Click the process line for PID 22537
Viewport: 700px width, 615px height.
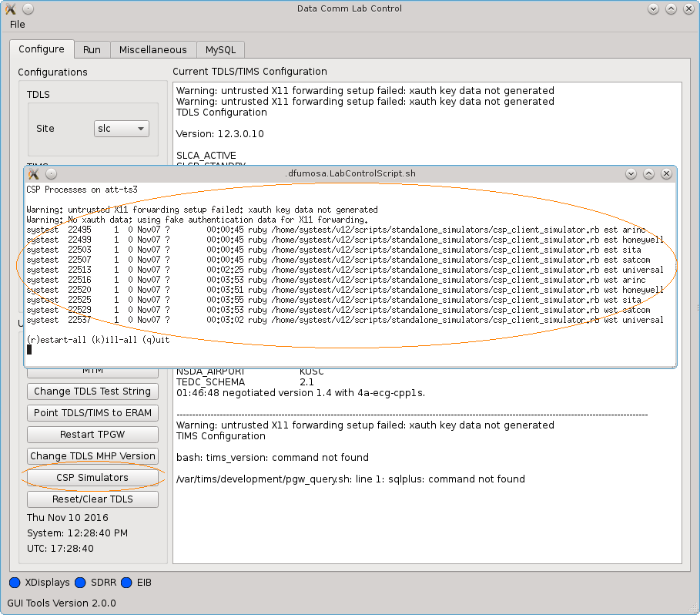click(x=345, y=320)
